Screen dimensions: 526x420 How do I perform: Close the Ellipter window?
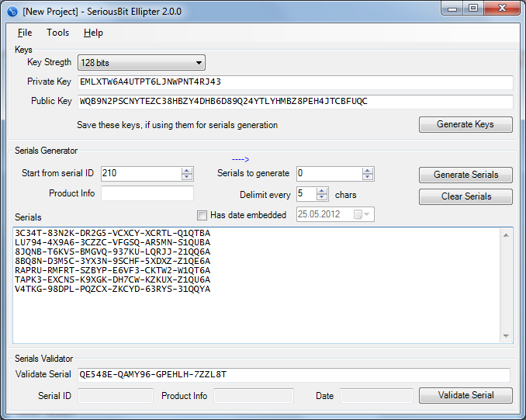tap(502, 9)
